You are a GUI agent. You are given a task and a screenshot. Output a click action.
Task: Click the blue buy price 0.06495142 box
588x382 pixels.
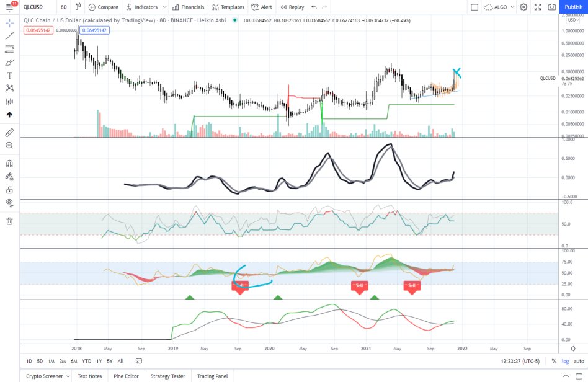pos(94,30)
